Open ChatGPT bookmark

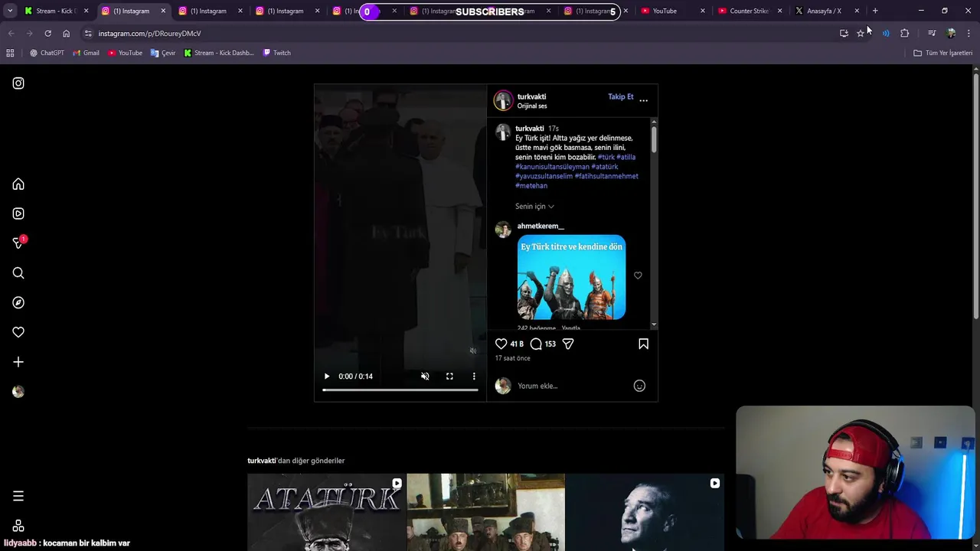click(47, 53)
